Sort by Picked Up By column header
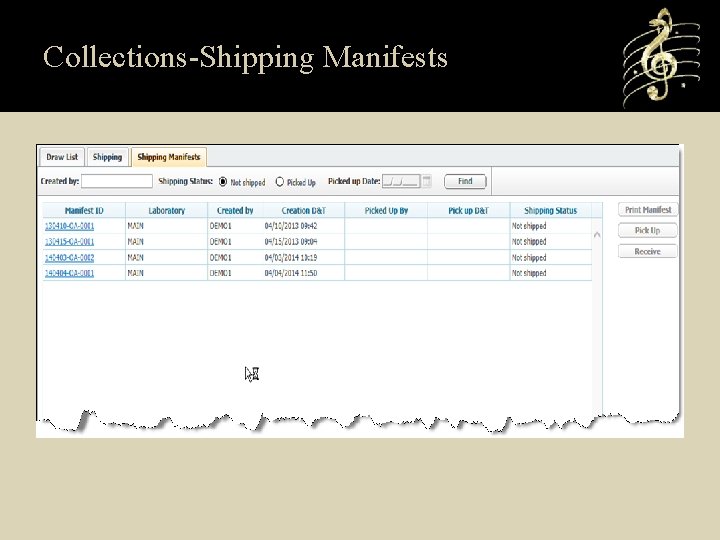This screenshot has width=720, height=540. (386, 211)
